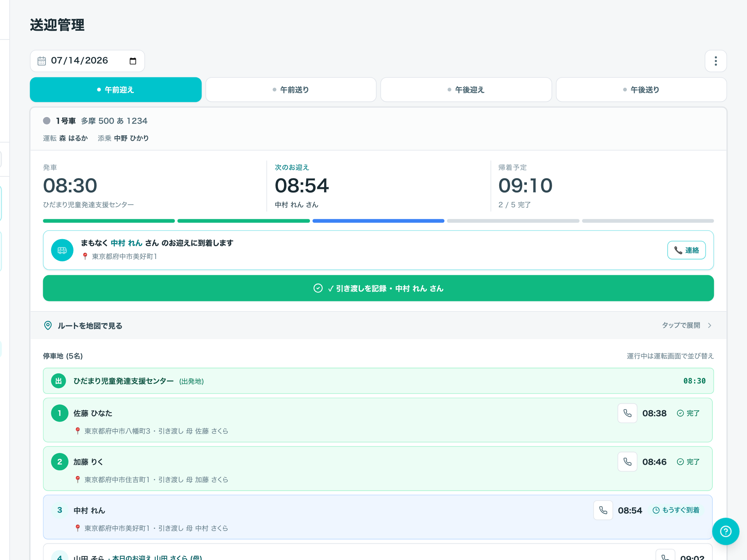This screenshot has height=560, width=747.
Task: Call contact for 中村 れん stop
Action: point(603,510)
